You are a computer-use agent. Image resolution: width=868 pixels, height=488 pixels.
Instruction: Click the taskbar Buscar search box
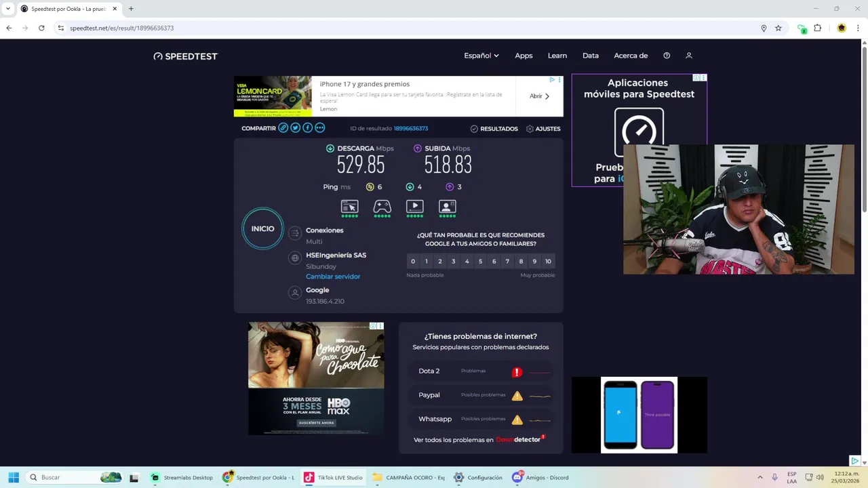click(x=75, y=477)
